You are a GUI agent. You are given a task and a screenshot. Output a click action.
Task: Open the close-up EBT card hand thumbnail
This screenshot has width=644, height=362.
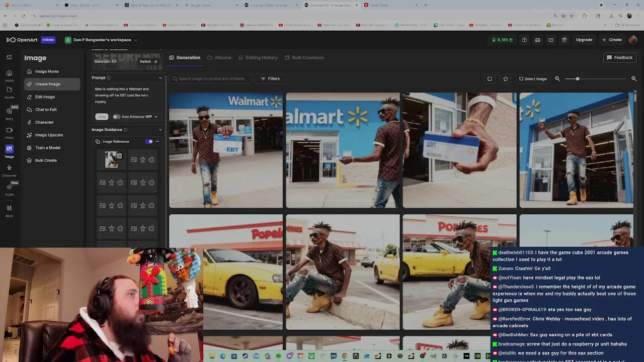coord(459,150)
